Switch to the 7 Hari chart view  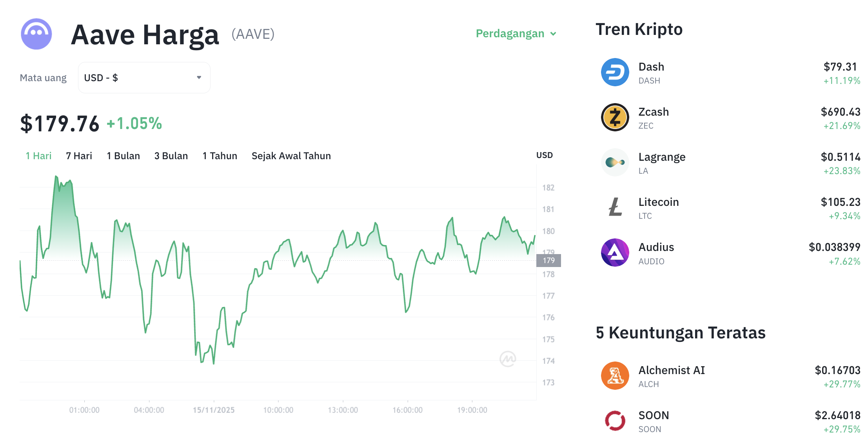point(79,156)
